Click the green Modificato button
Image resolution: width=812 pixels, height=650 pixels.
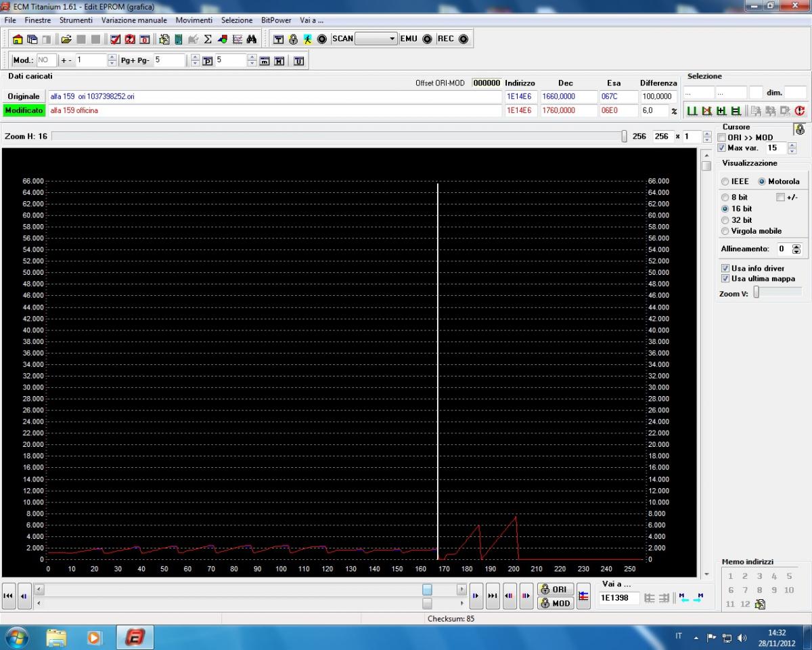coord(24,110)
